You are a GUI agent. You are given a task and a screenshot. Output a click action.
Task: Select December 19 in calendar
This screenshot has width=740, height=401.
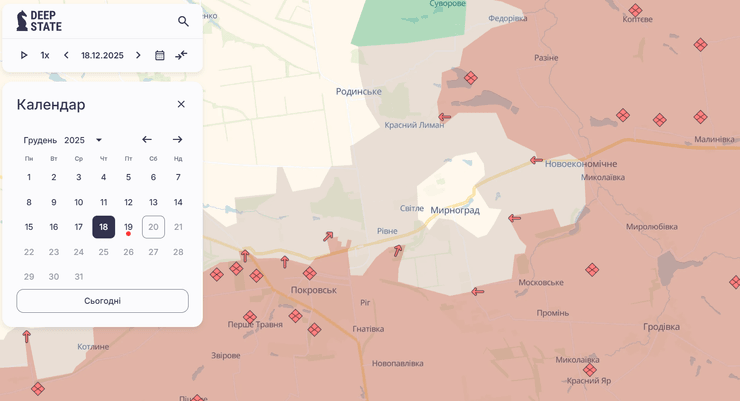click(x=128, y=227)
